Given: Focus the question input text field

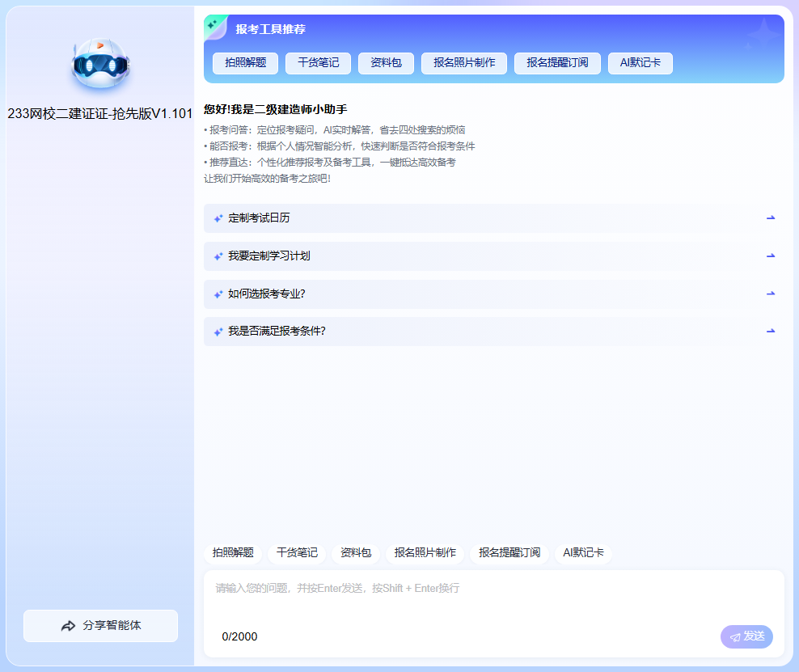Looking at the screenshot, I should click(493, 598).
